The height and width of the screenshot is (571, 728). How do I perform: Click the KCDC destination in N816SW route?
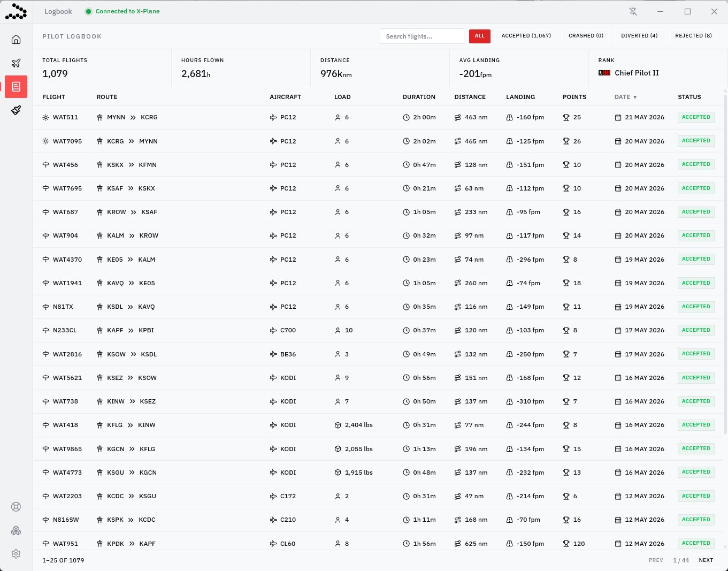point(147,520)
